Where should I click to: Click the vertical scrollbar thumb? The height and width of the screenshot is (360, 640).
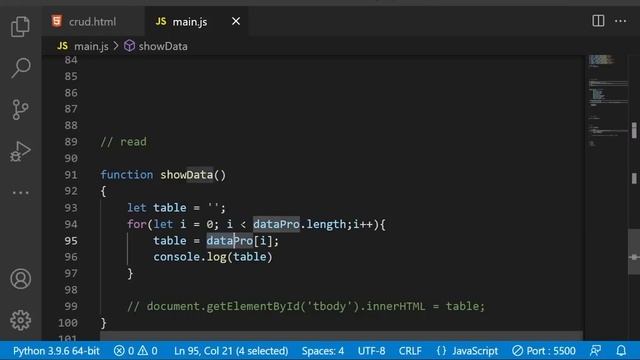[634, 252]
